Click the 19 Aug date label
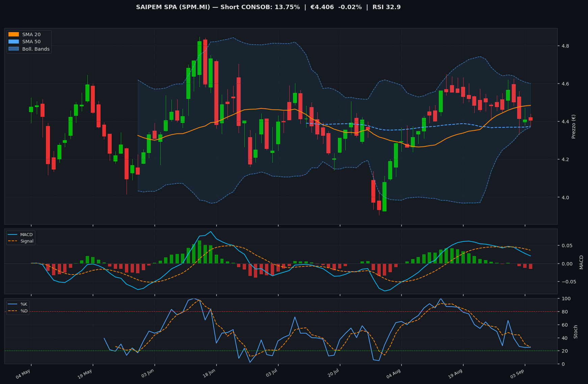 [455, 374]
